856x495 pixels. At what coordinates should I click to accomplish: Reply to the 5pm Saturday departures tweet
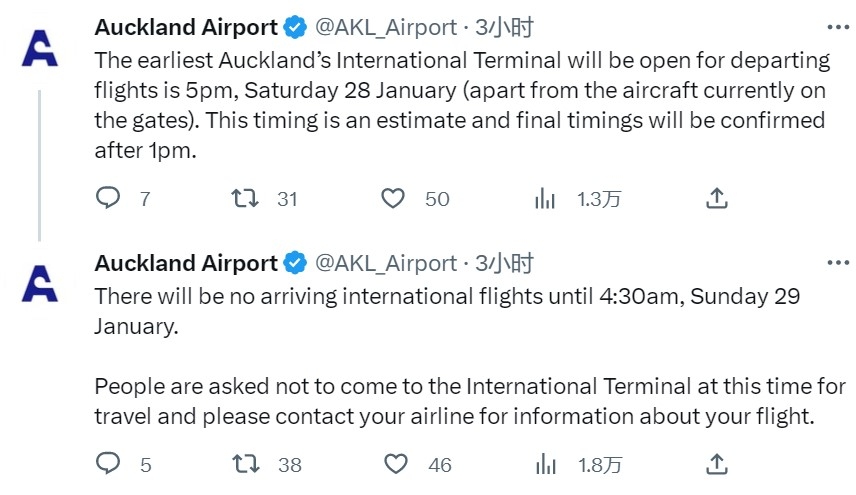(109, 199)
